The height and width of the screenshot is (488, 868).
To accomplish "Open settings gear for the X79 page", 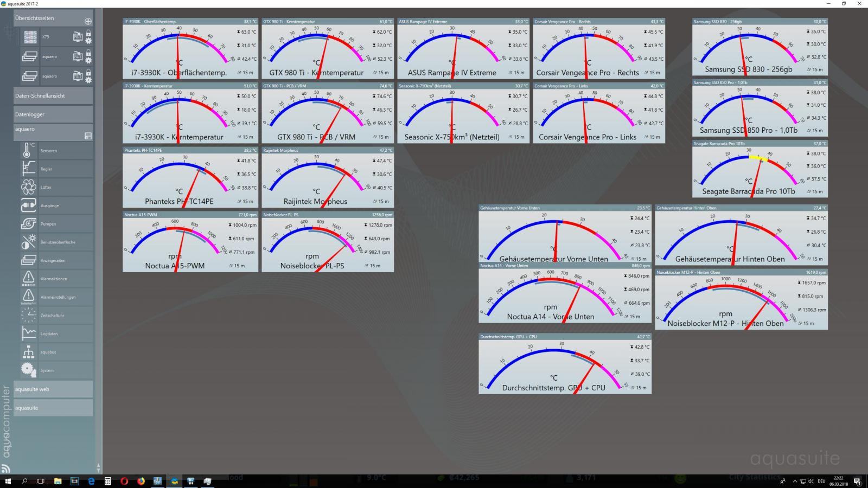I will 88,41.
